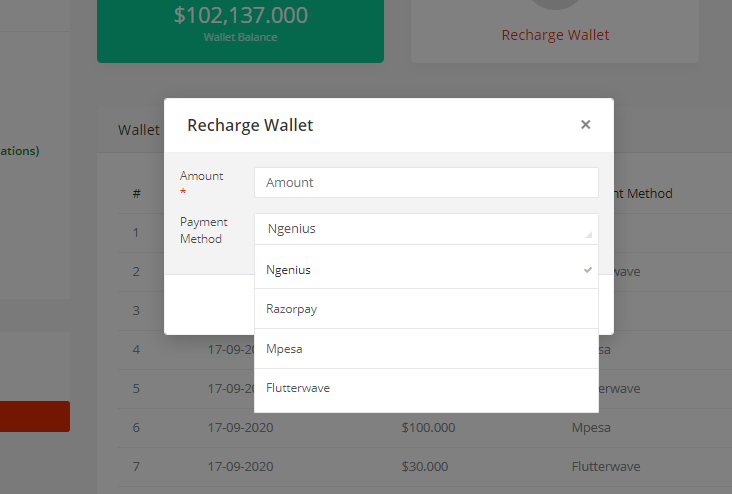The height and width of the screenshot is (494, 732).
Task: Click the red button on left sidebar
Action: tap(35, 416)
